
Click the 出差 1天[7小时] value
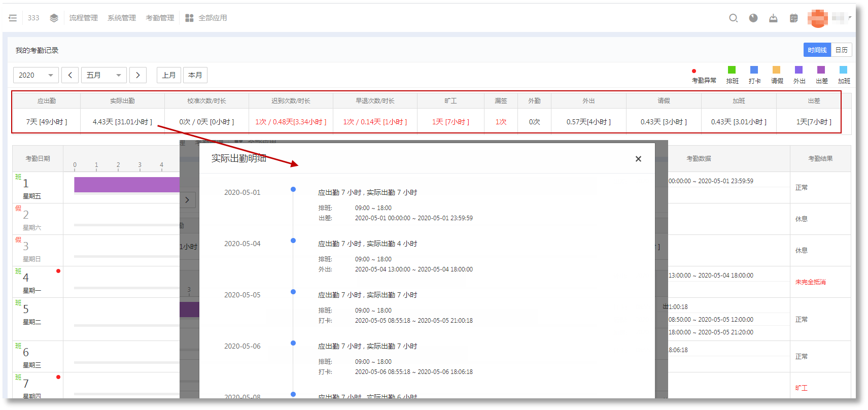(814, 122)
